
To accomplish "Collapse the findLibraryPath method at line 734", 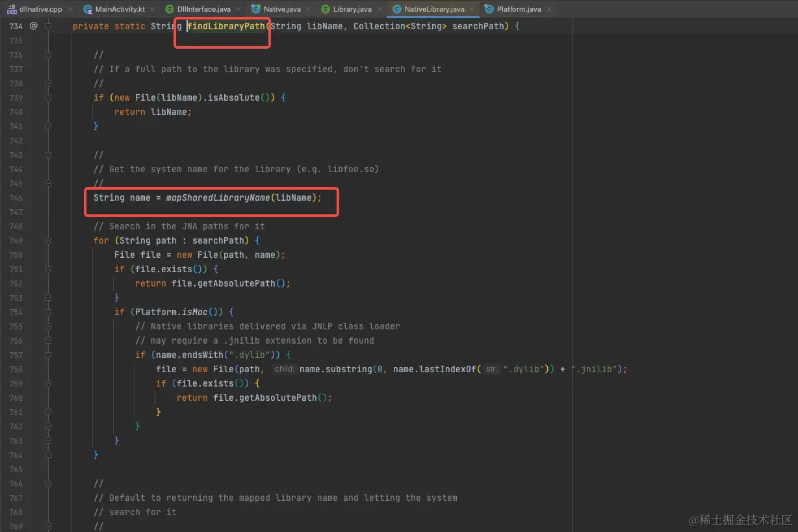I will coord(49,27).
